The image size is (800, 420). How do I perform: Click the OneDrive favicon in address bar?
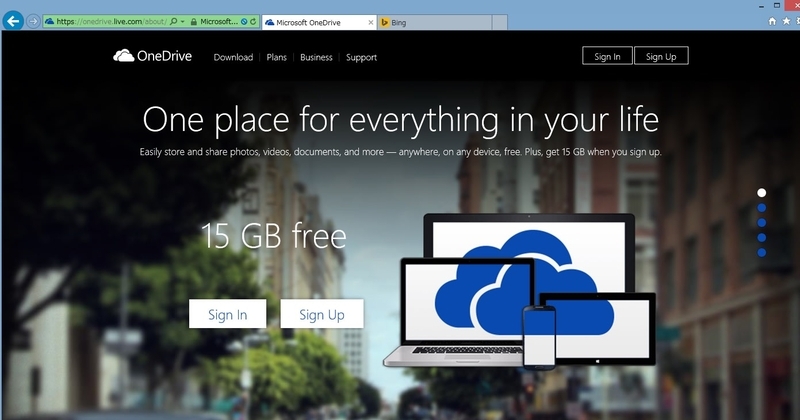click(49, 21)
